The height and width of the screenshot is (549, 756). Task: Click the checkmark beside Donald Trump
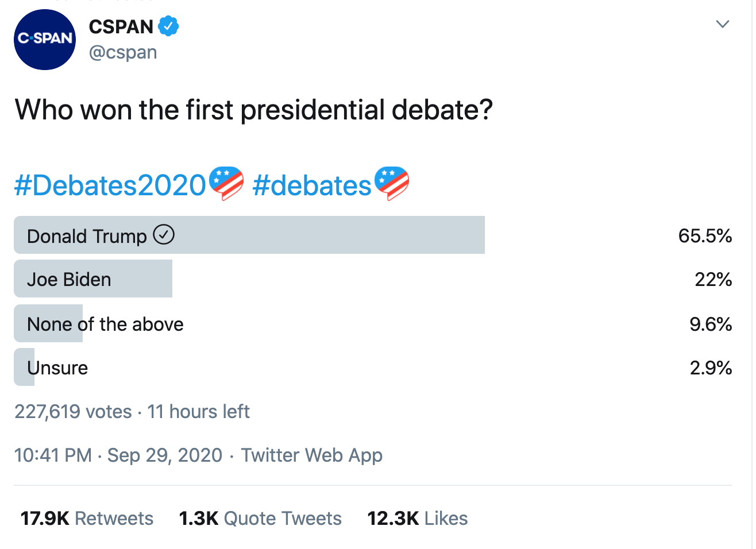tap(164, 235)
